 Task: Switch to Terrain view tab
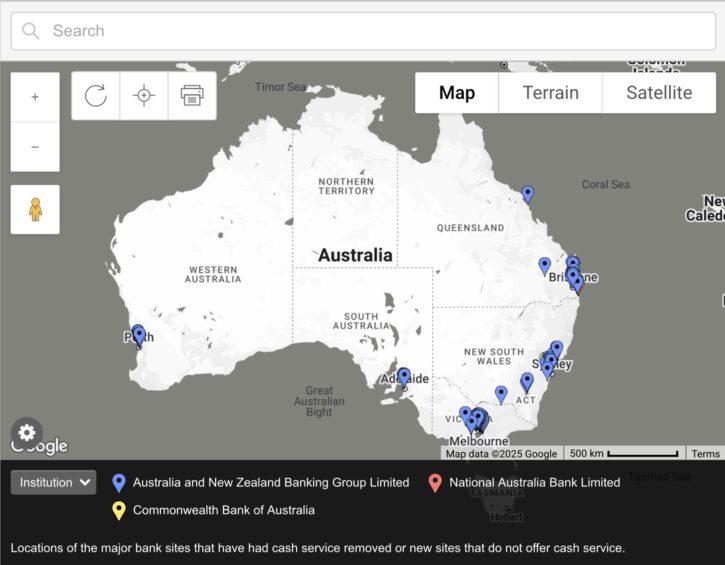coord(550,92)
